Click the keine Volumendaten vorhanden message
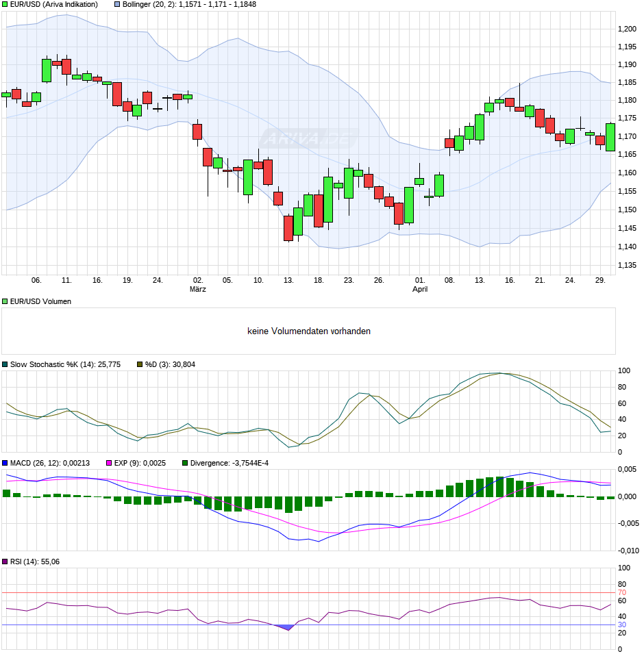This screenshot has width=644, height=656. click(309, 331)
